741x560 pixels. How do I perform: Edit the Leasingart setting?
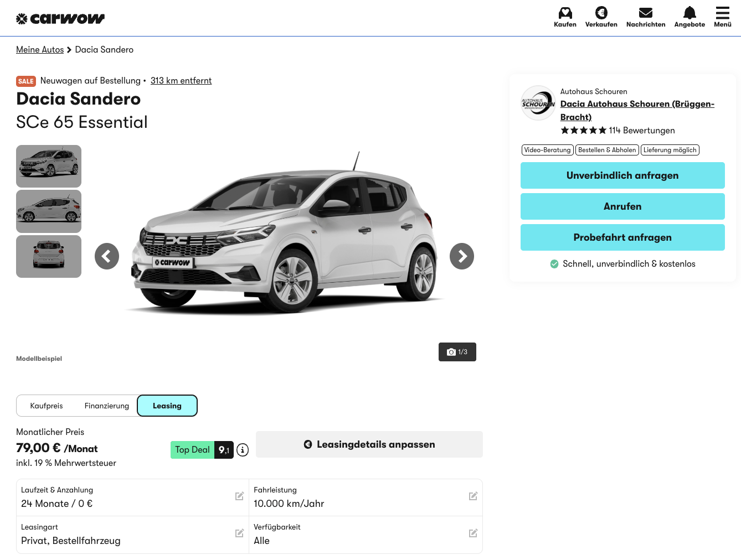coord(239,533)
